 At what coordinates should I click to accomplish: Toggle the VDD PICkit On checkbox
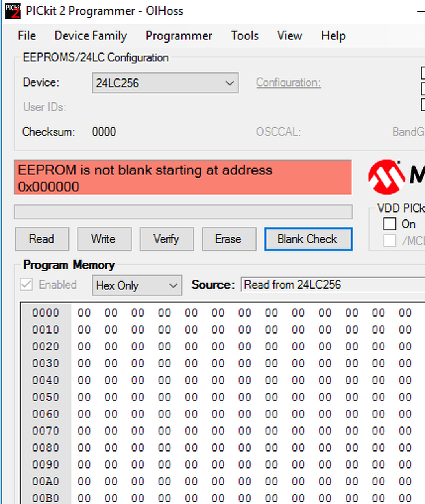[390, 224]
